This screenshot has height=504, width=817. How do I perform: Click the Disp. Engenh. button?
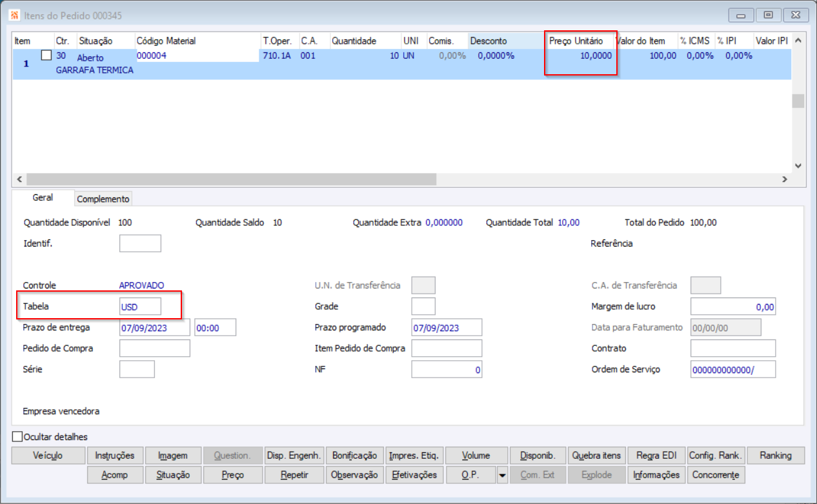tap(294, 456)
